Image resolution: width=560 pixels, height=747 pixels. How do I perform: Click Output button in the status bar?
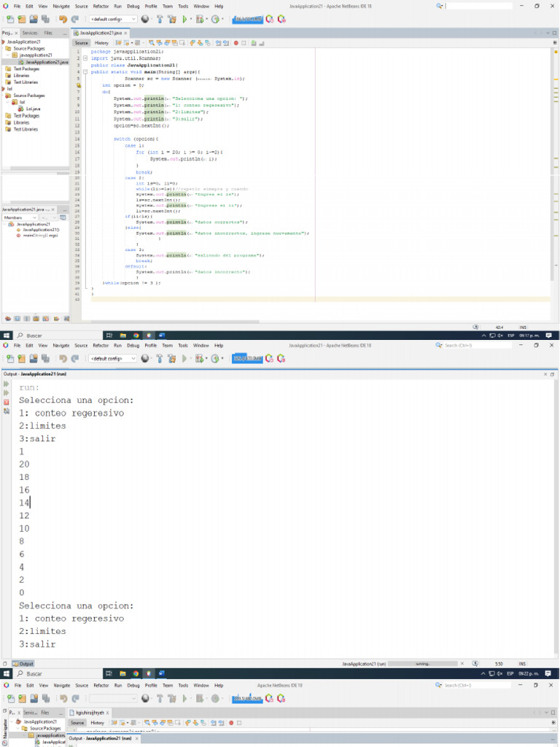click(x=23, y=664)
